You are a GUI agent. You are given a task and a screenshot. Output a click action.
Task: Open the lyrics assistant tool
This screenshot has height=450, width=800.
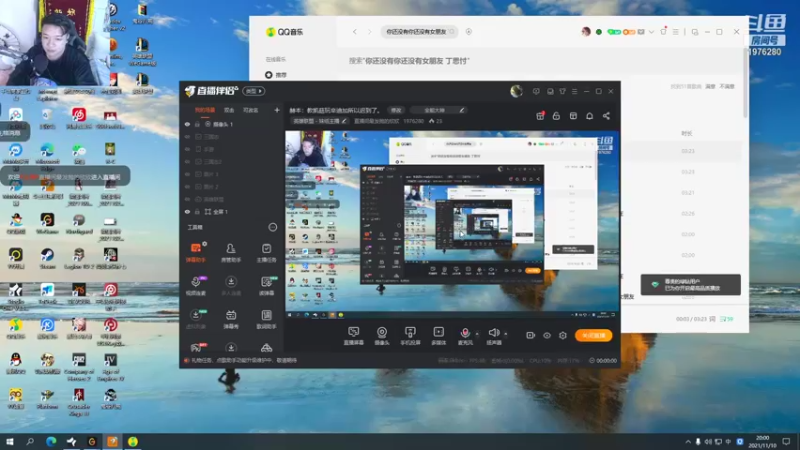266,319
